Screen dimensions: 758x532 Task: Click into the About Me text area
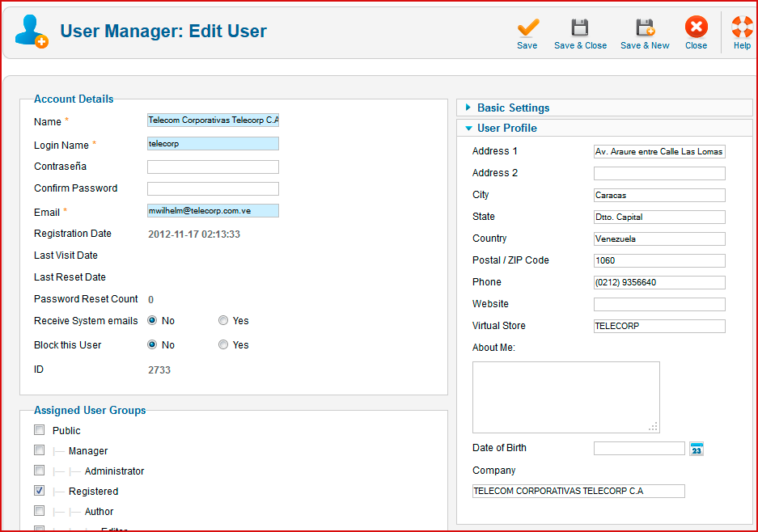[565, 397]
